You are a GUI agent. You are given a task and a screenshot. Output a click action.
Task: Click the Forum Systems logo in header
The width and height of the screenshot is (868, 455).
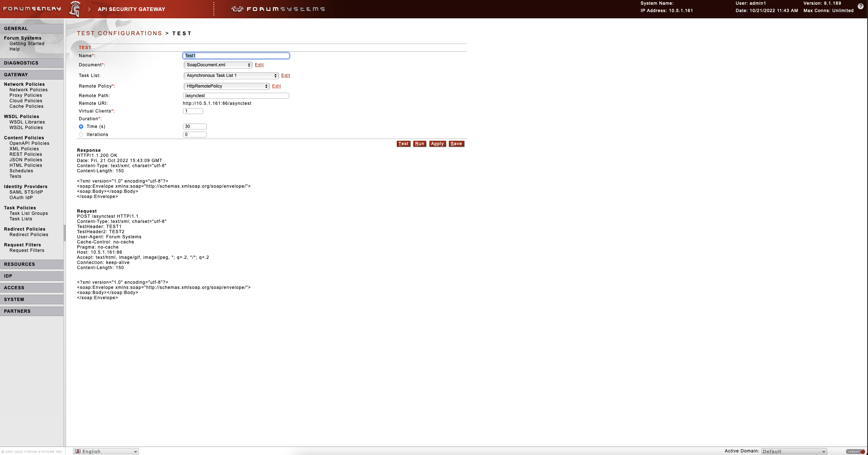(278, 9)
